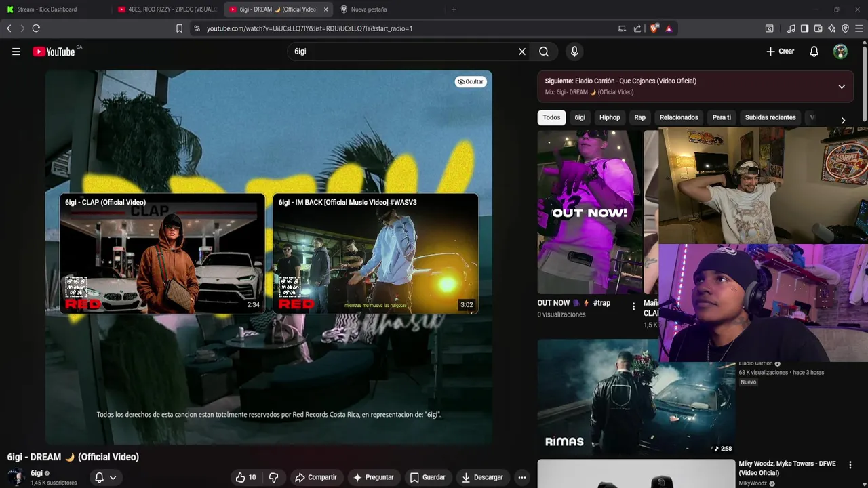
Task: Open the YouTube notifications bell
Action: pos(814,52)
